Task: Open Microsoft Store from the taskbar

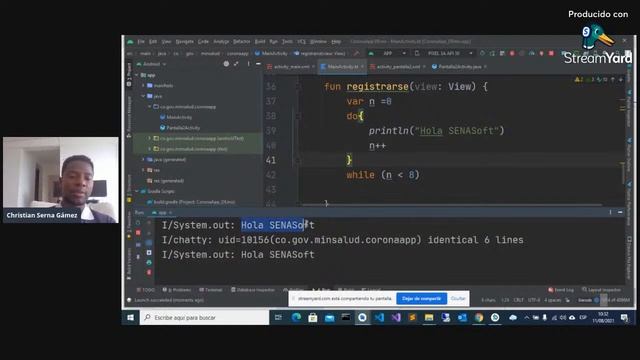Action: pos(313,317)
